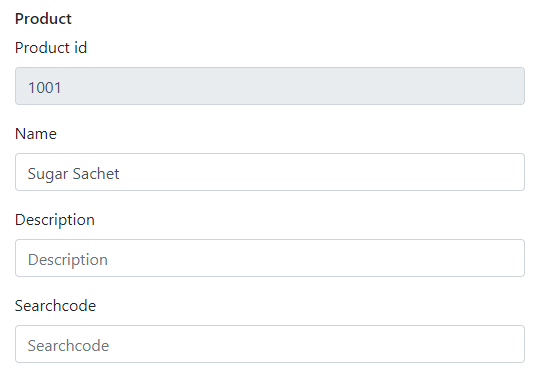This screenshot has height=379, width=536.
Task: Place cursor on Sugar Sachet text
Action: click(x=73, y=174)
